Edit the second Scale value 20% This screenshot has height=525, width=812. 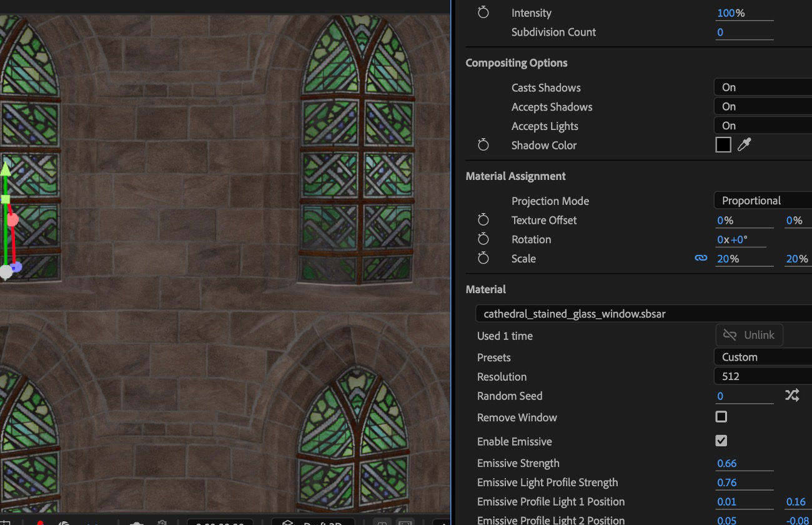797,259
